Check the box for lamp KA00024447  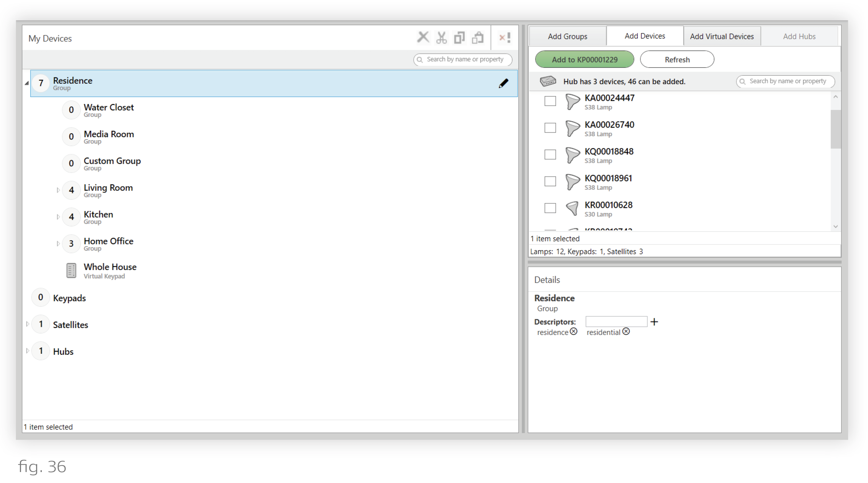550,101
